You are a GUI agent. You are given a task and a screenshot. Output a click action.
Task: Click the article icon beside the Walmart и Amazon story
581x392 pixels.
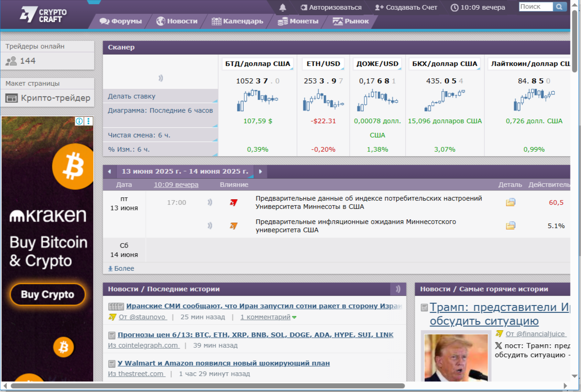tap(112, 364)
